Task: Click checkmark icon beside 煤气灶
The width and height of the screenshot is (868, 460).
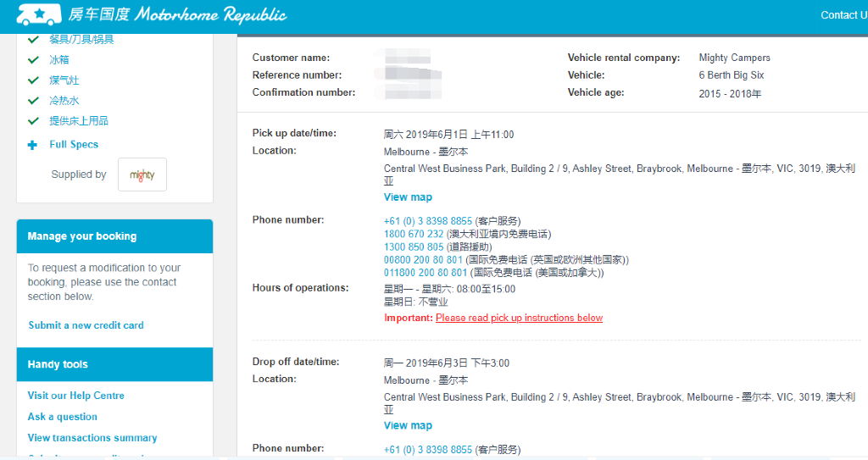Action: [x=33, y=80]
